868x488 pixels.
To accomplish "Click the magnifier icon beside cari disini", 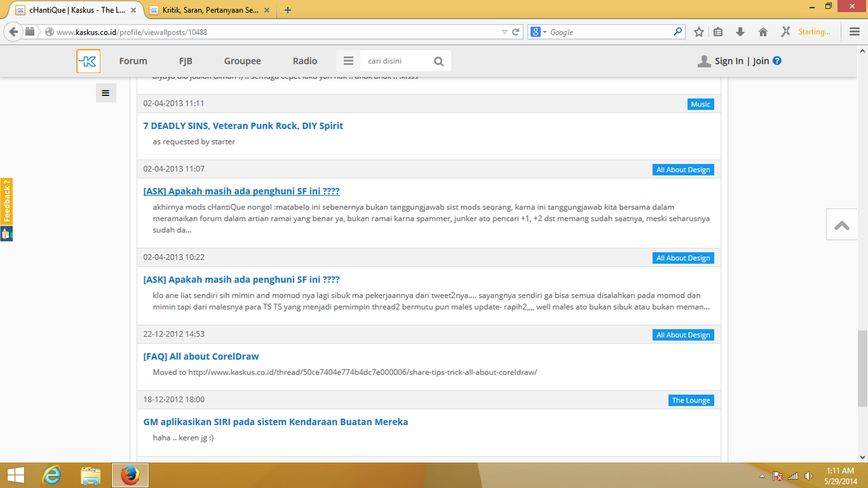I will pos(439,62).
